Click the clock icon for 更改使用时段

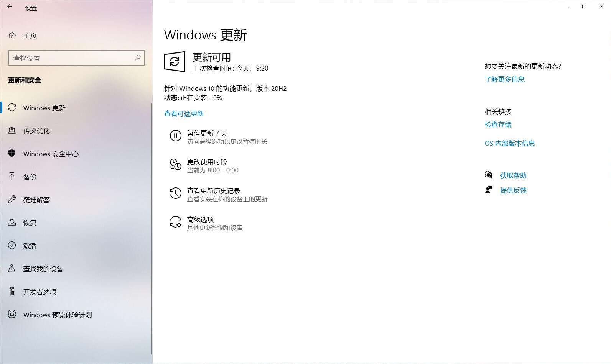pos(175,164)
